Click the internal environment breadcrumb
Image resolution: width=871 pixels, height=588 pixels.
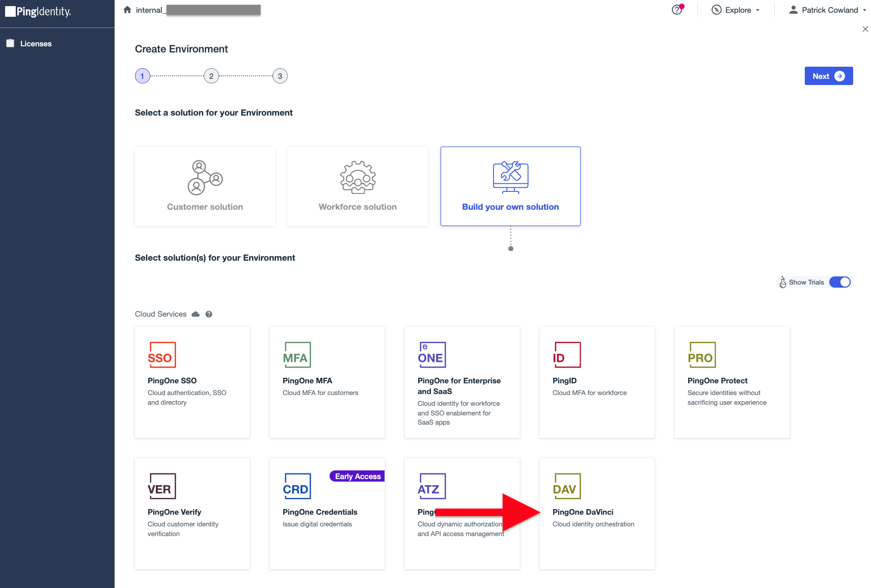pyautogui.click(x=198, y=10)
